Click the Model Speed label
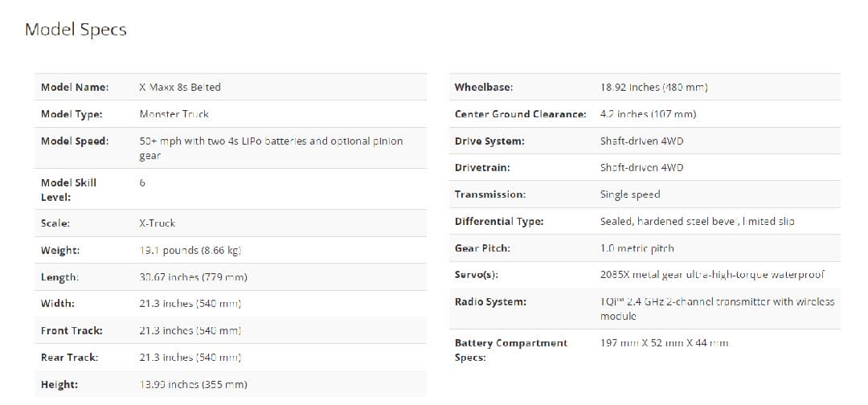The image size is (868, 405). tap(75, 141)
